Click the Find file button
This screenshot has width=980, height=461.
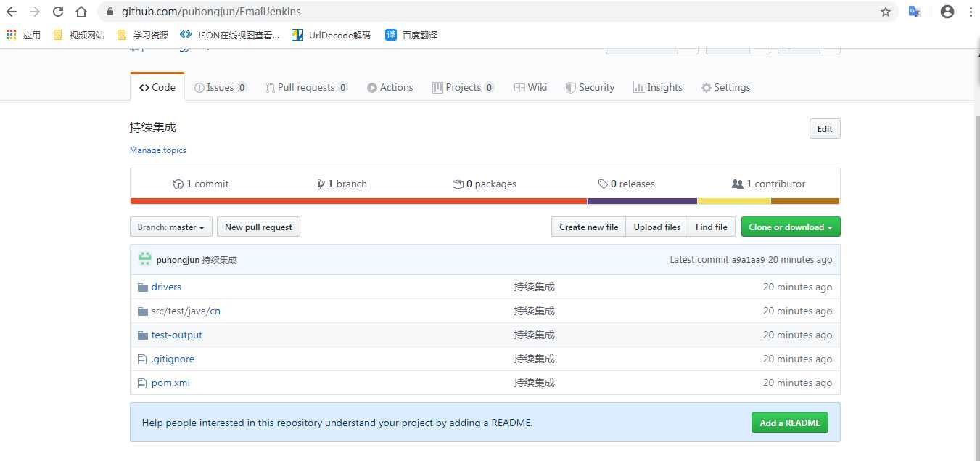711,227
